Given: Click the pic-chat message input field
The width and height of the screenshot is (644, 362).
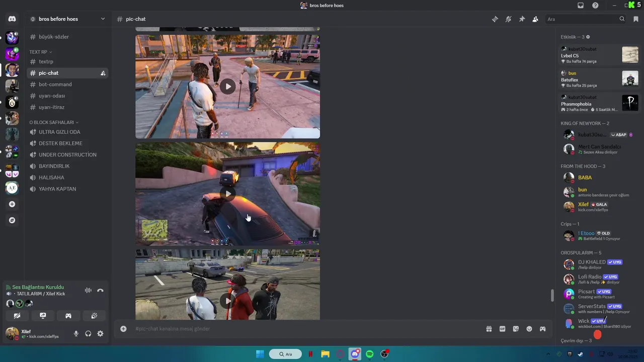Looking at the screenshot, I should click(x=307, y=329).
